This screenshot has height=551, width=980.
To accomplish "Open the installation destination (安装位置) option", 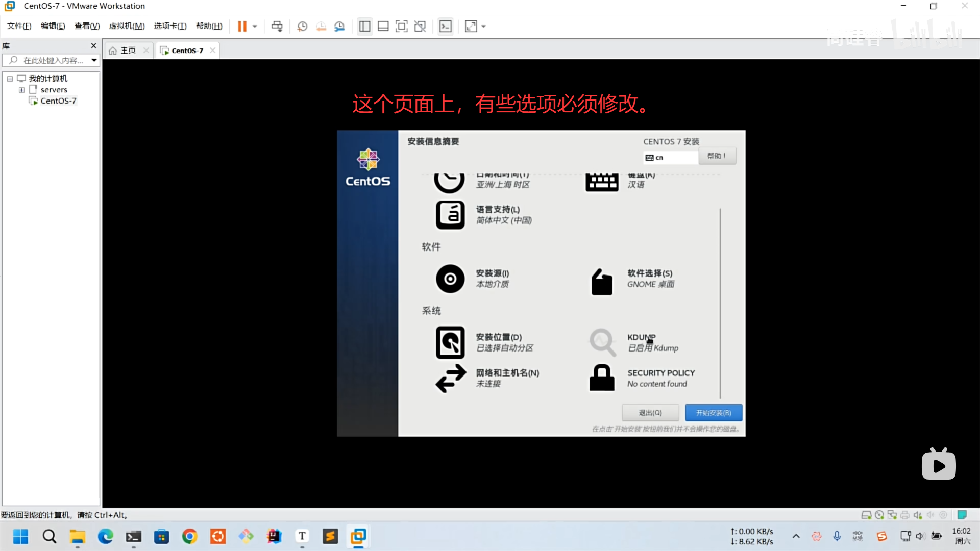I will tap(498, 342).
